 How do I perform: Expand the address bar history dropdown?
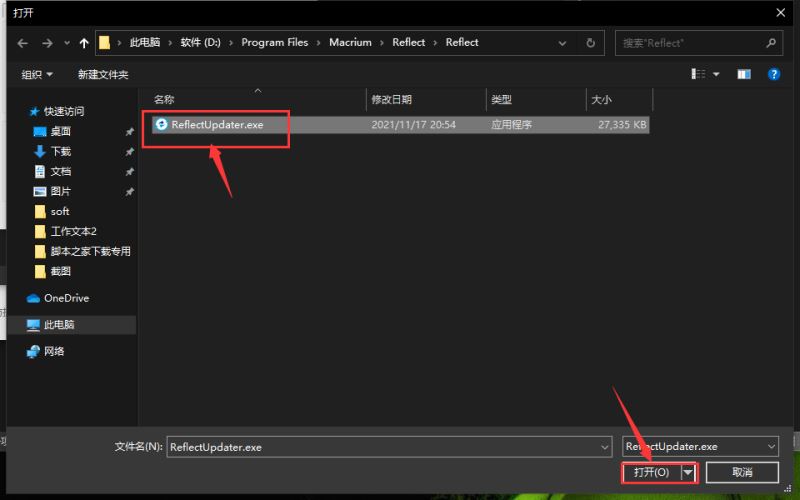tap(562, 43)
